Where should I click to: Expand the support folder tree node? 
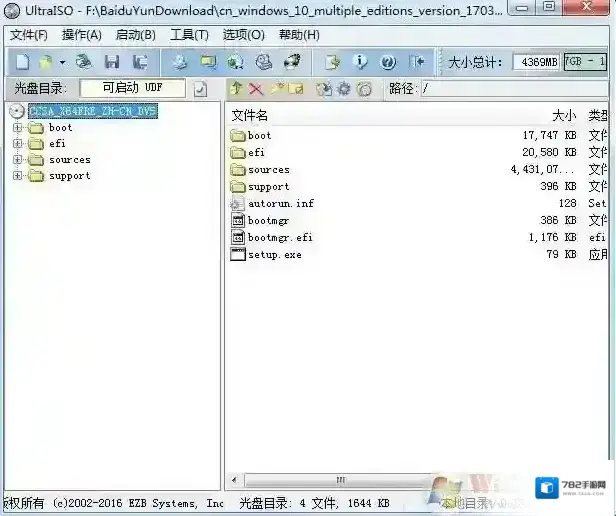click(17, 176)
